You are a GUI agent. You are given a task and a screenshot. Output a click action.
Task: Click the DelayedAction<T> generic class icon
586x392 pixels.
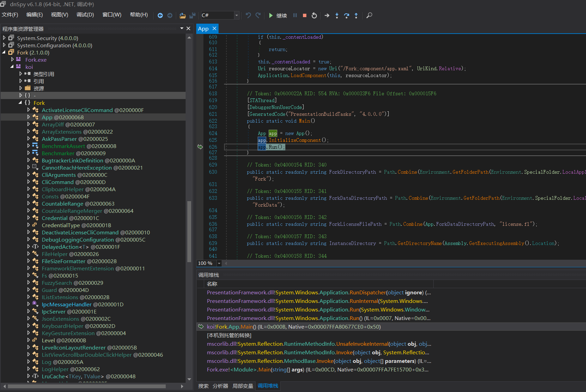[x=35, y=247]
